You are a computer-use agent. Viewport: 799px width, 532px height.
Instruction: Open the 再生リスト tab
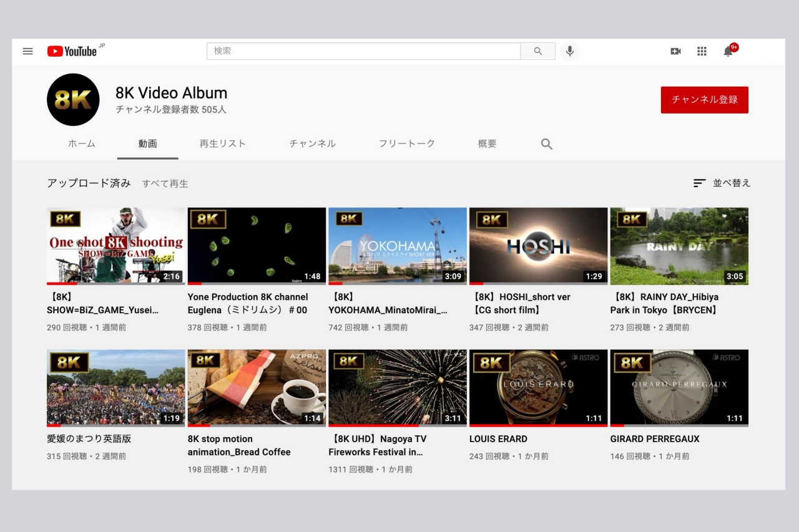(x=223, y=143)
